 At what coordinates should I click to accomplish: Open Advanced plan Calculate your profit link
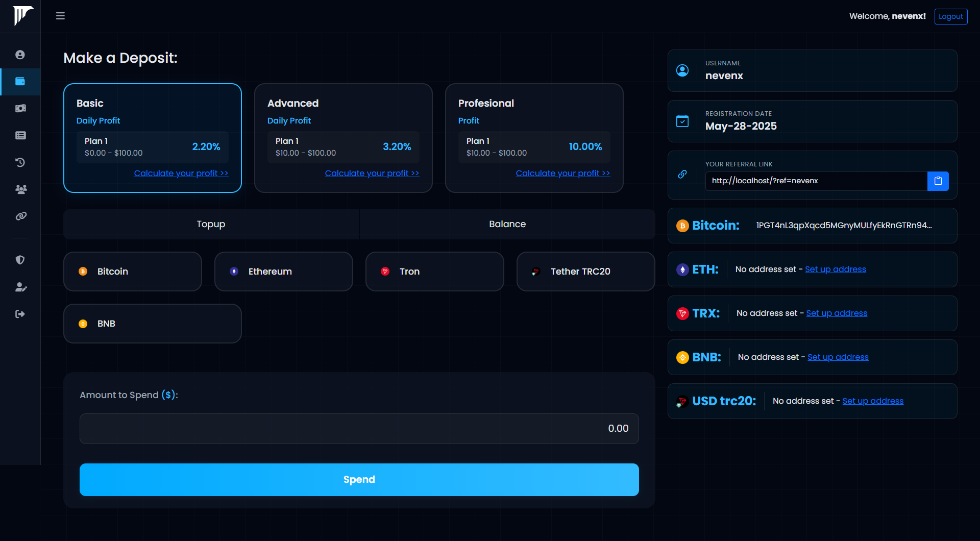(x=372, y=174)
